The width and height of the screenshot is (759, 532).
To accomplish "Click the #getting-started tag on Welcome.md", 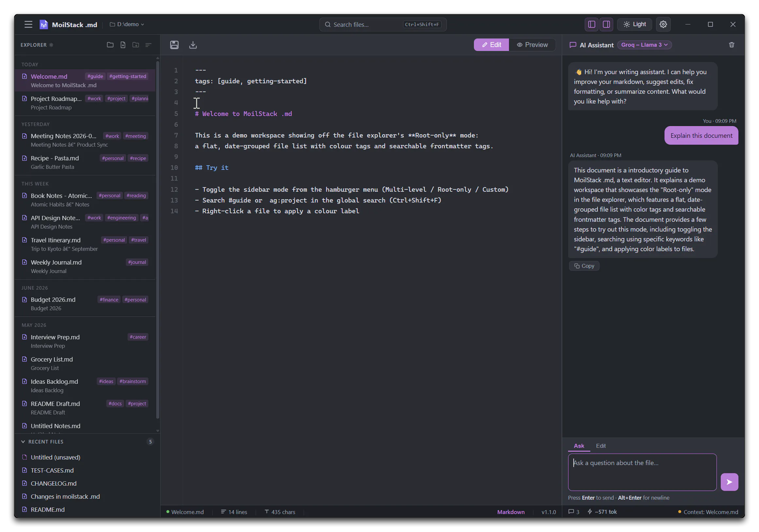I will pos(127,76).
